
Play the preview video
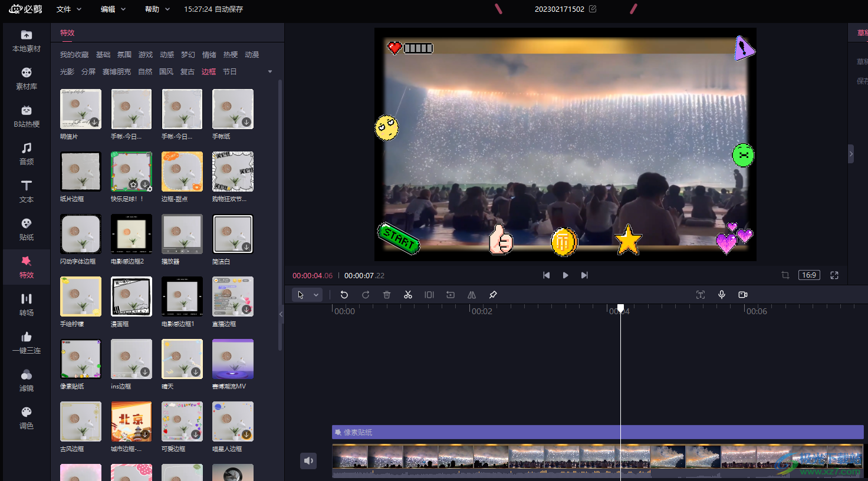[565, 275]
